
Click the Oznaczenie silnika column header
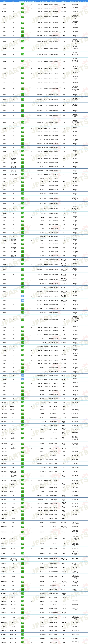pos(75,1)
